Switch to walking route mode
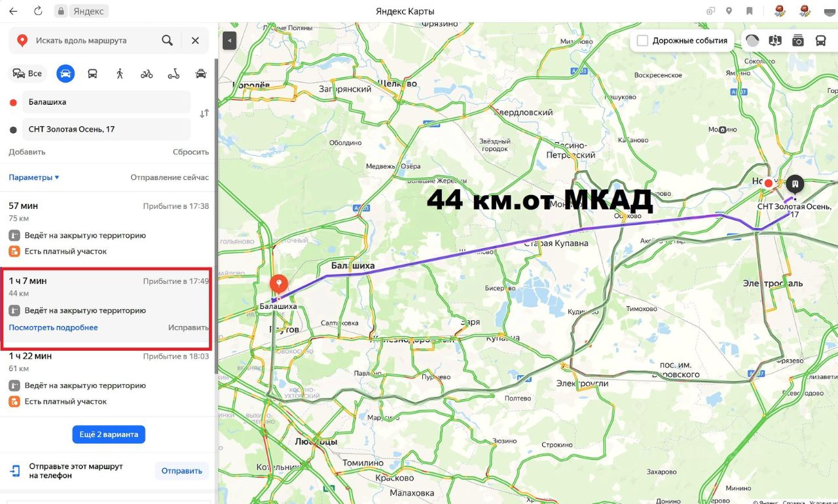Image resolution: width=838 pixels, height=504 pixels. point(120,73)
